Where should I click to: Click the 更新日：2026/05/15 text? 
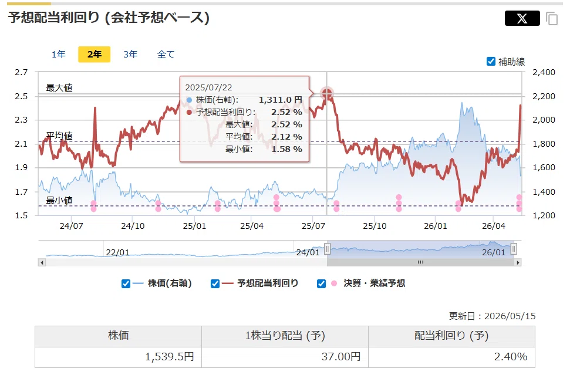[492, 316]
